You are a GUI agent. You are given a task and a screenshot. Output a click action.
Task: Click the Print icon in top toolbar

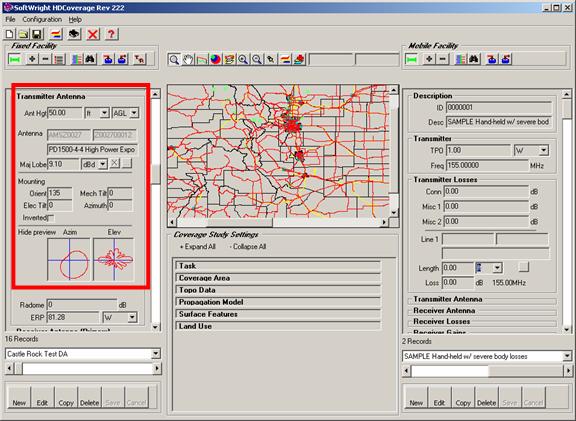point(74,34)
